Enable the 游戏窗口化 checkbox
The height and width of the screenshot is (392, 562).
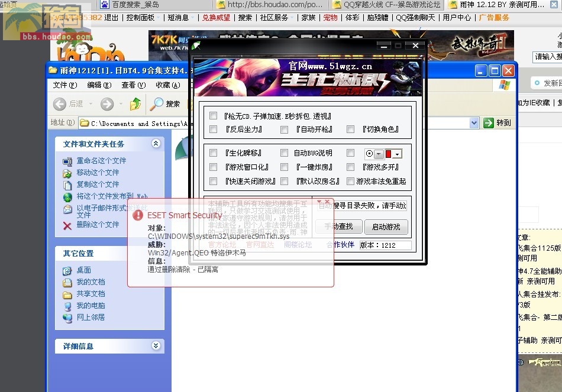pyautogui.click(x=213, y=167)
